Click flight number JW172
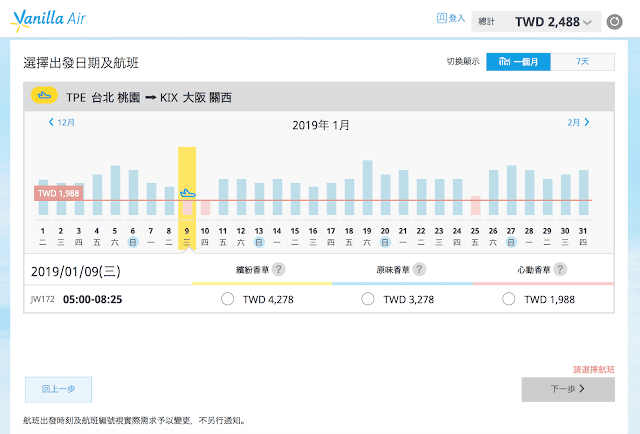This screenshot has height=434, width=640. coord(42,299)
